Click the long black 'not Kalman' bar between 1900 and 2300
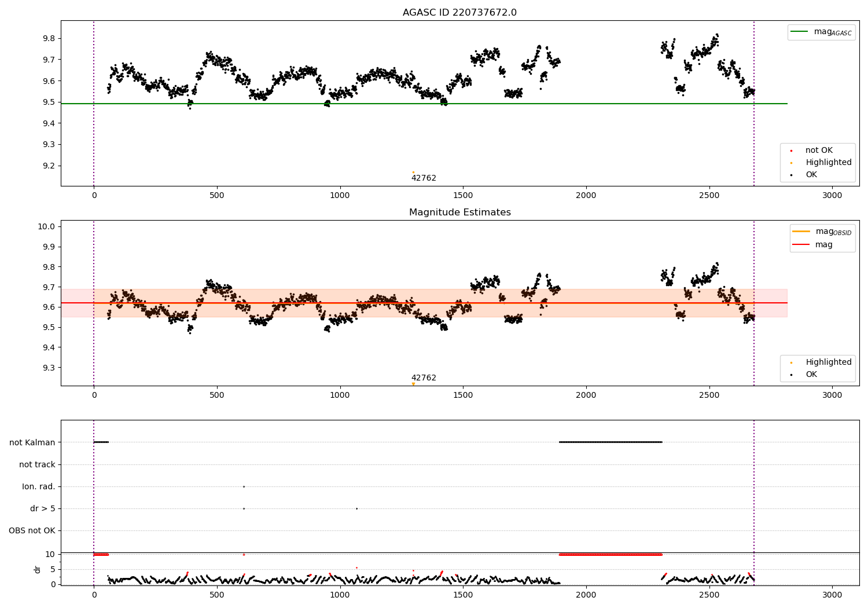 tap(610, 442)
